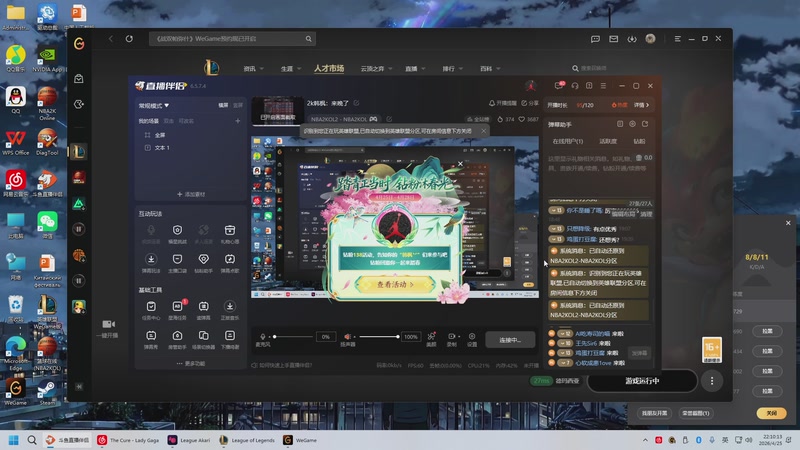
Task: Click the yellow 关闭 button
Action: [771, 413]
